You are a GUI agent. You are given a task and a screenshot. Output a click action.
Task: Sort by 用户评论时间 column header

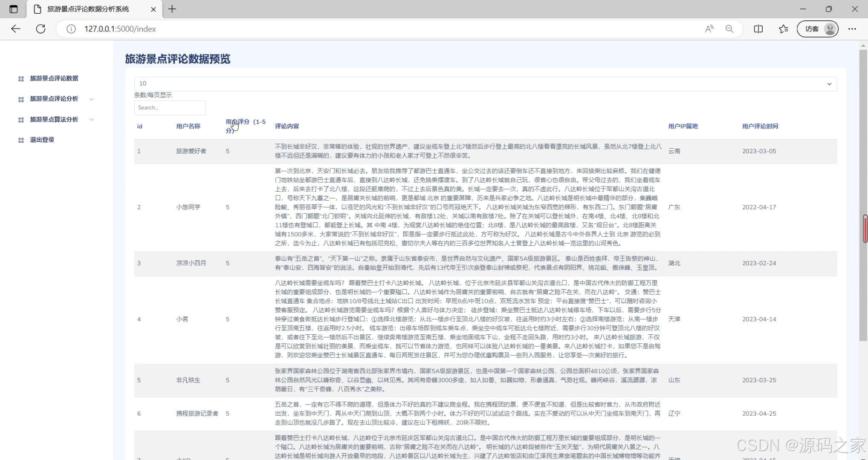click(x=760, y=126)
